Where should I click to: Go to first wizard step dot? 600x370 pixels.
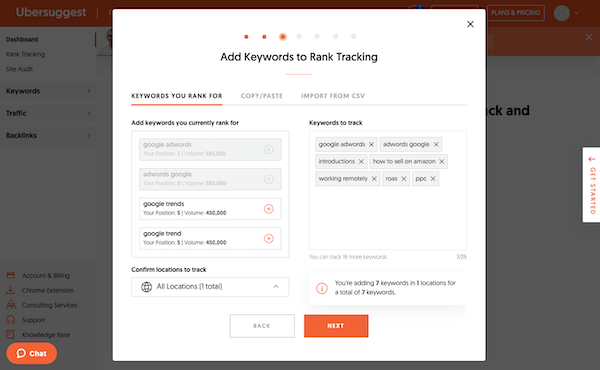[246, 37]
